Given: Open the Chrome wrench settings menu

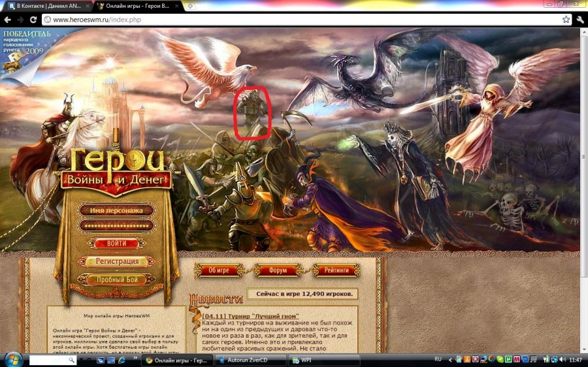Looking at the screenshot, I should pyautogui.click(x=580, y=20).
